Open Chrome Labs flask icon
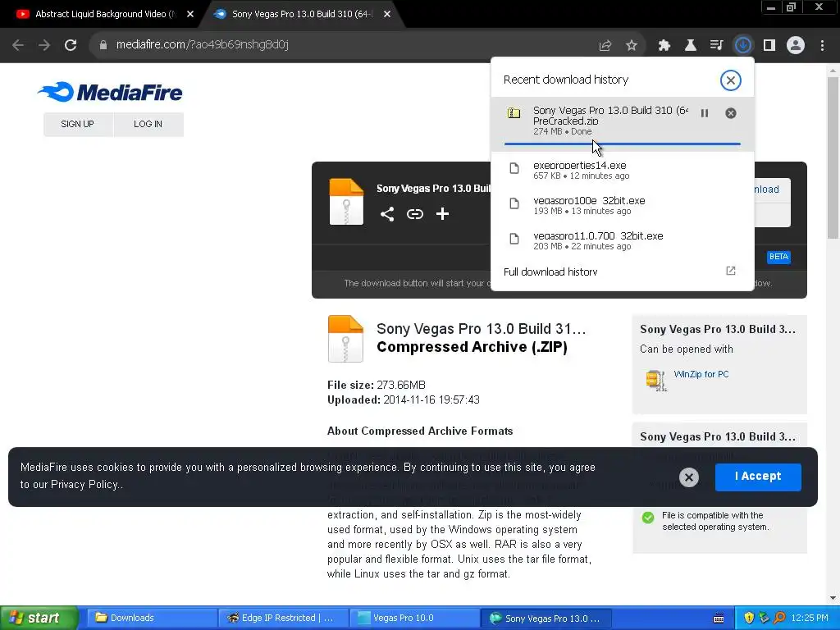This screenshot has width=840, height=630. click(691, 46)
